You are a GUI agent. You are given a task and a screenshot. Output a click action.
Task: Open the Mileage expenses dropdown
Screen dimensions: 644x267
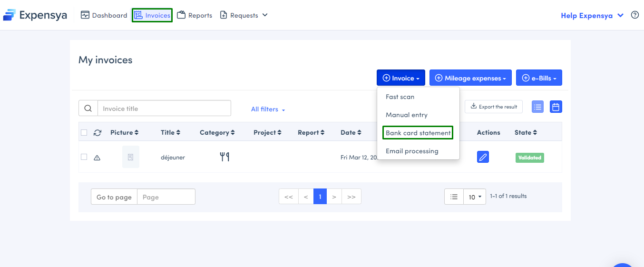pyautogui.click(x=471, y=78)
